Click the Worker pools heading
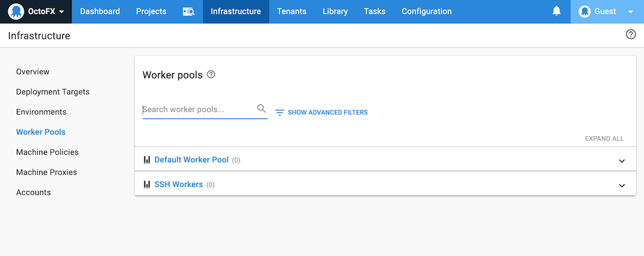Viewport: 644px width, 256px height. [x=173, y=75]
